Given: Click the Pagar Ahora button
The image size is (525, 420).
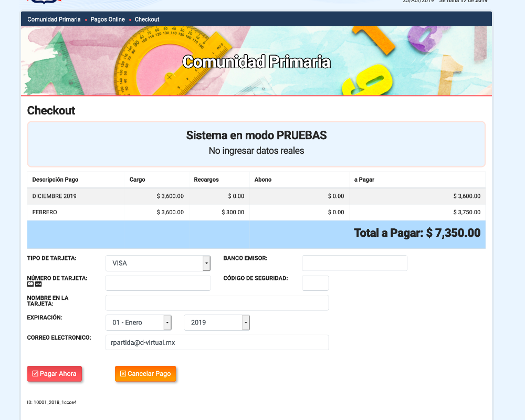Looking at the screenshot, I should click(x=55, y=374).
